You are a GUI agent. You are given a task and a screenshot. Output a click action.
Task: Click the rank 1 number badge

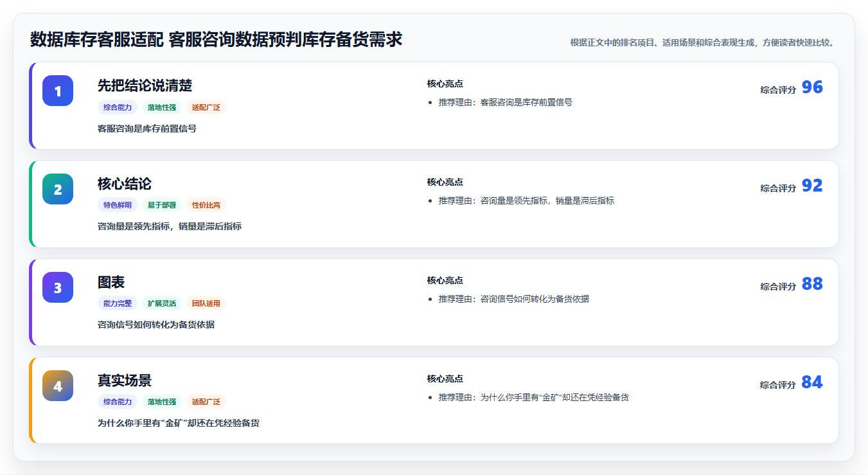[58, 91]
